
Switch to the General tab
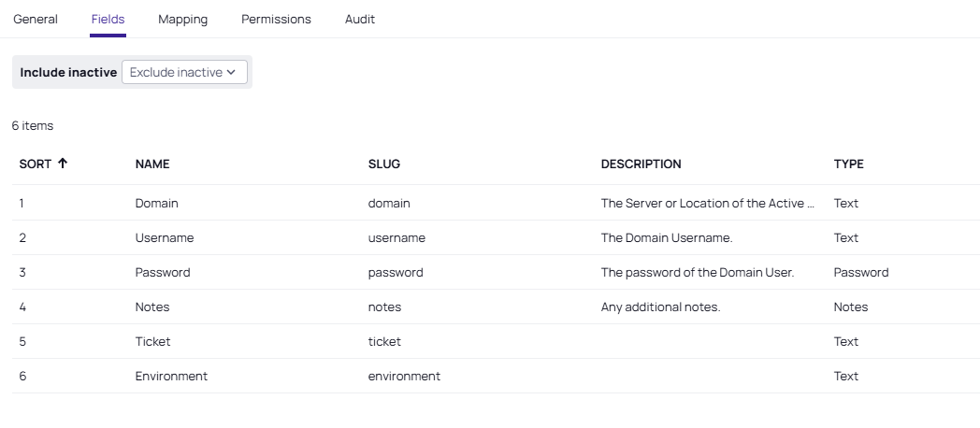[x=36, y=19]
